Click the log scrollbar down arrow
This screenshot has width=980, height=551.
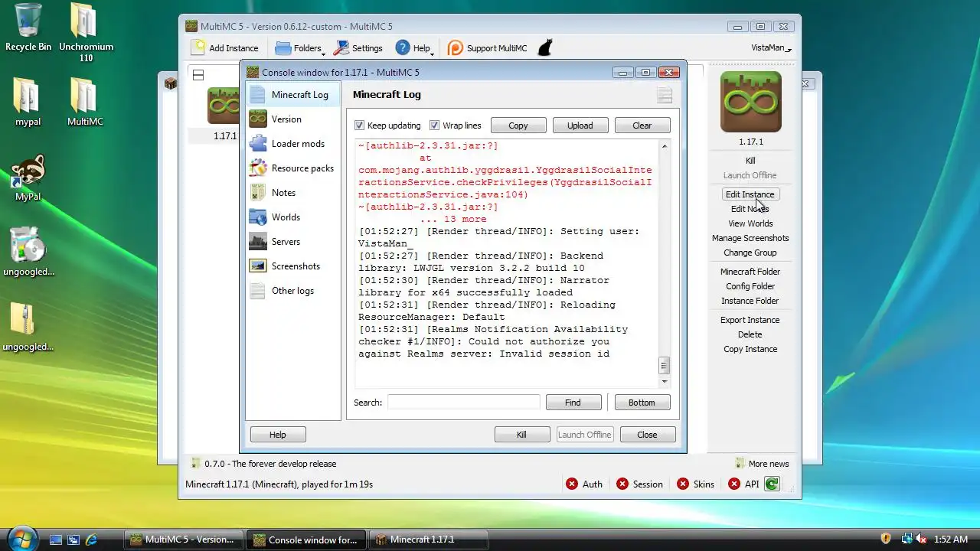665,381
